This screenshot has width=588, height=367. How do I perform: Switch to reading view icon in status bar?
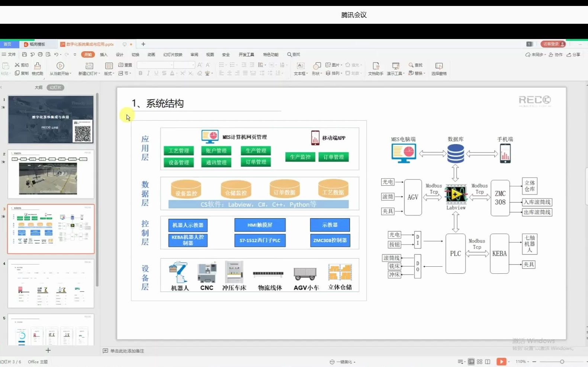click(488, 361)
